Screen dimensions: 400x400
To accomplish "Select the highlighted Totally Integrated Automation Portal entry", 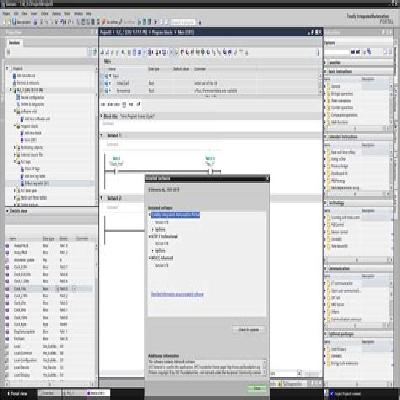I will coord(175,215).
